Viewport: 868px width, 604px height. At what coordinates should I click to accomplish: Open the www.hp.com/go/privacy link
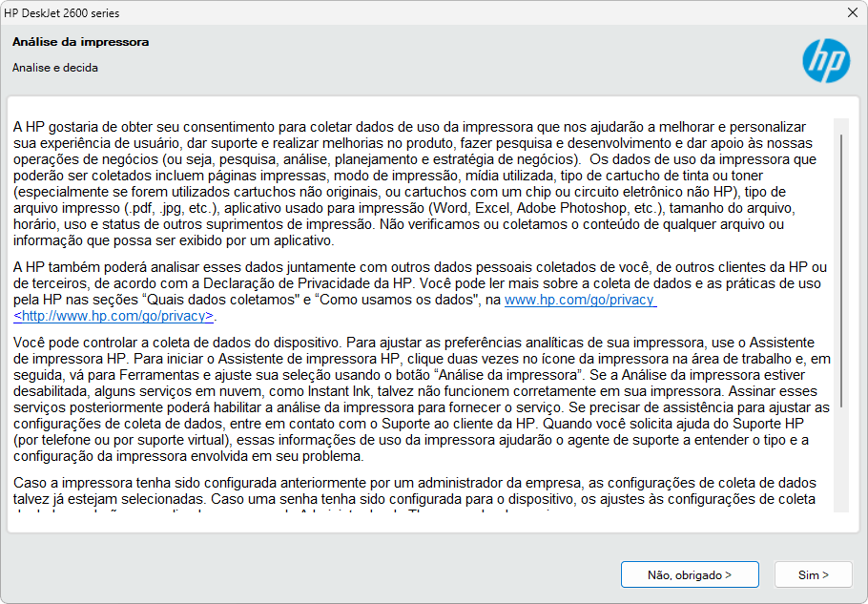tap(579, 300)
